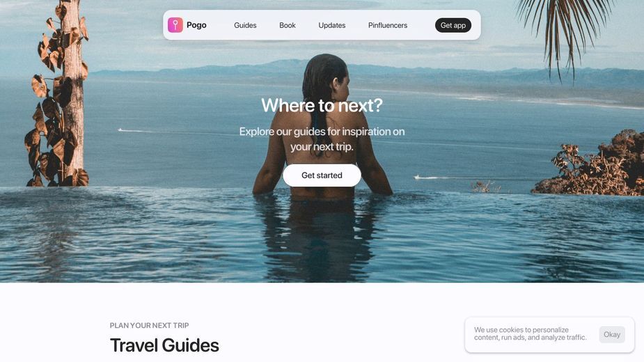Click the speedboat wake right of the woman
Screen dimensions: 644x362
coord(429,178)
